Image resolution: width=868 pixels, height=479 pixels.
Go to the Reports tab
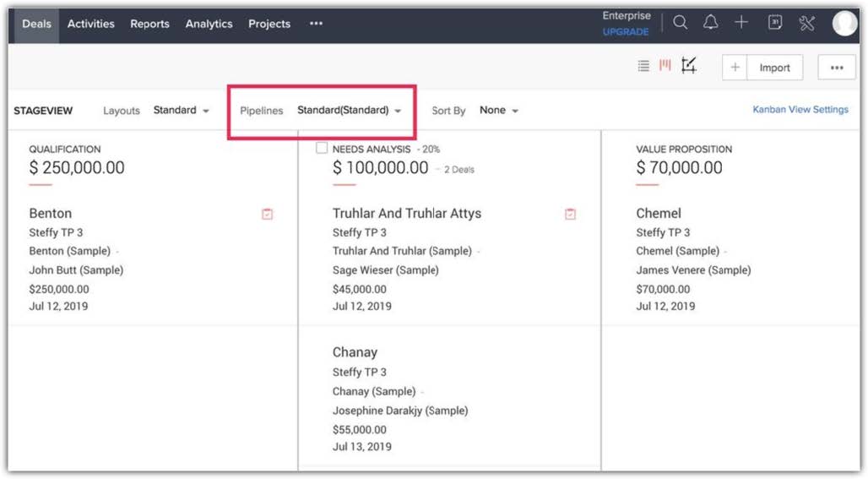click(149, 24)
